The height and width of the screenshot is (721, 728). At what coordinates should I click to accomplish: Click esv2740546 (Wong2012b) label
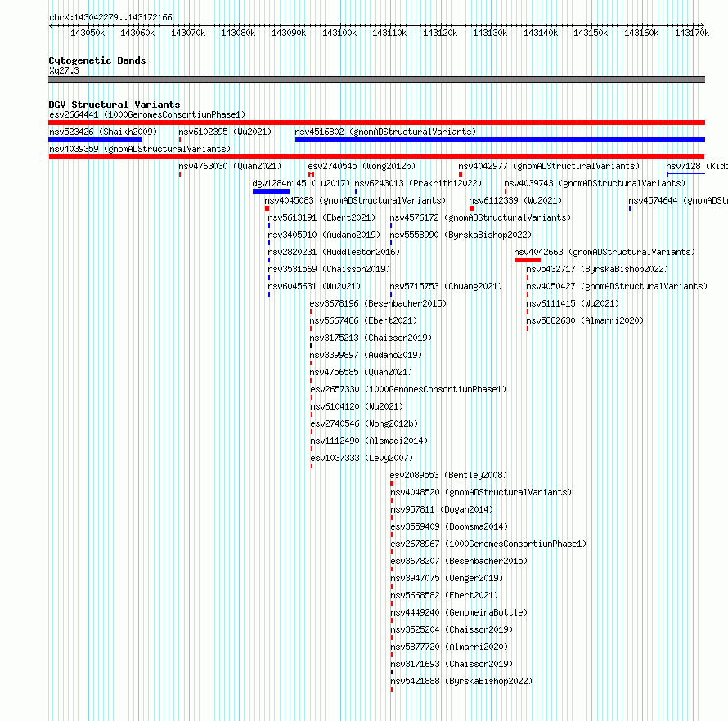365,423
